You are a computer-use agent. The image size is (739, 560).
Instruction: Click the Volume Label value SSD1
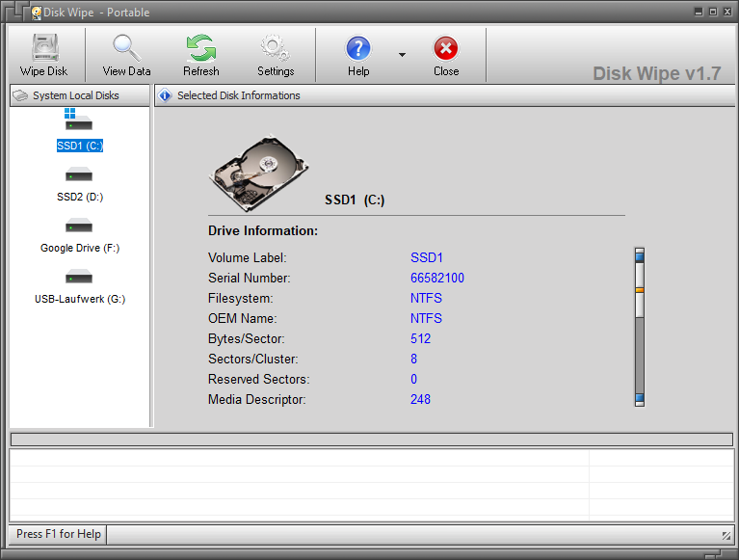coord(427,258)
